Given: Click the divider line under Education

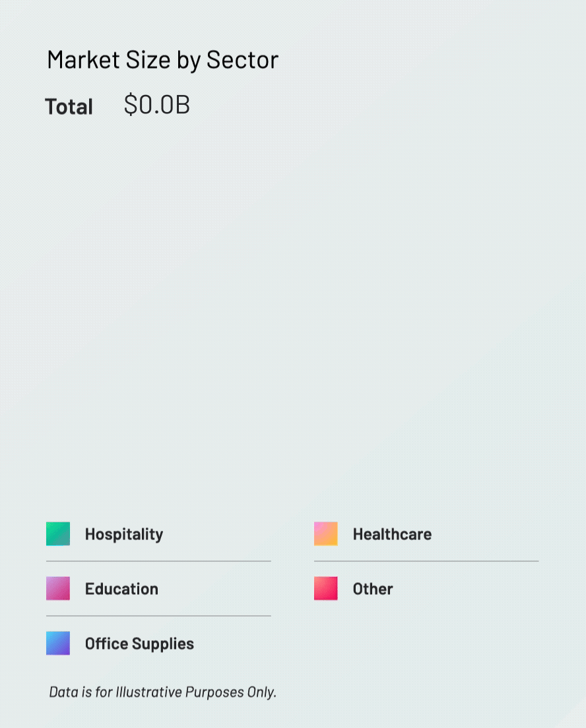Looking at the screenshot, I should pyautogui.click(x=158, y=616).
